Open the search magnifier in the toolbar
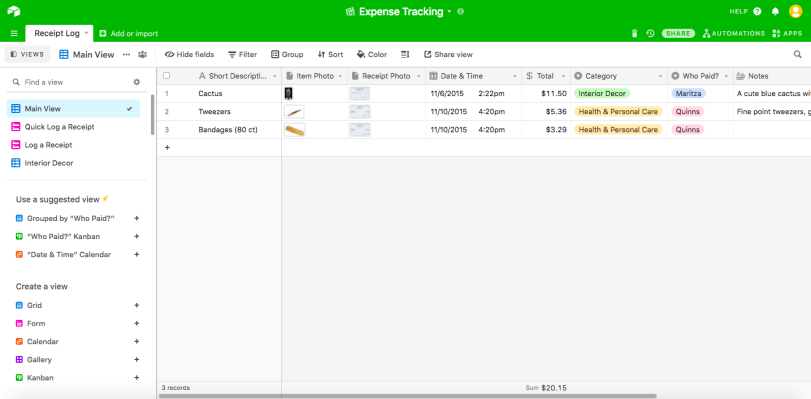Image resolution: width=811 pixels, height=399 pixels. point(798,54)
